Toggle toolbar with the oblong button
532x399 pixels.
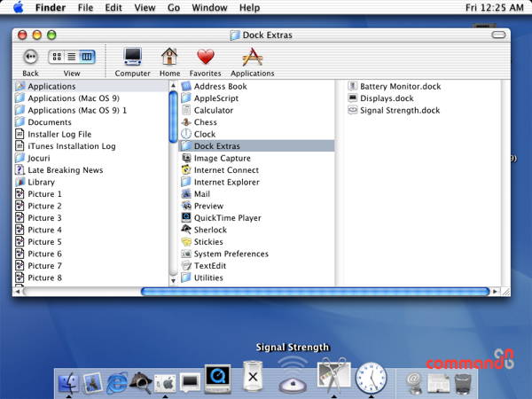(x=498, y=35)
